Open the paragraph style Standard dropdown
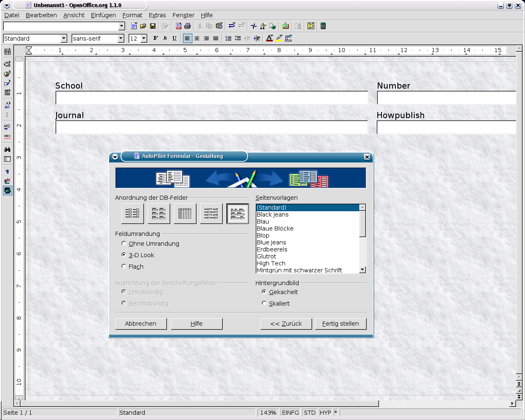Screen dimensions: 525x420 64,38
